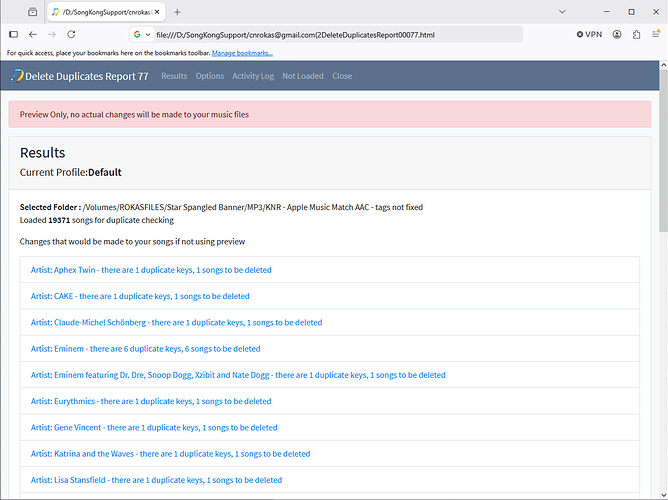
Task: Click Close in the report navbar
Action: (x=342, y=76)
